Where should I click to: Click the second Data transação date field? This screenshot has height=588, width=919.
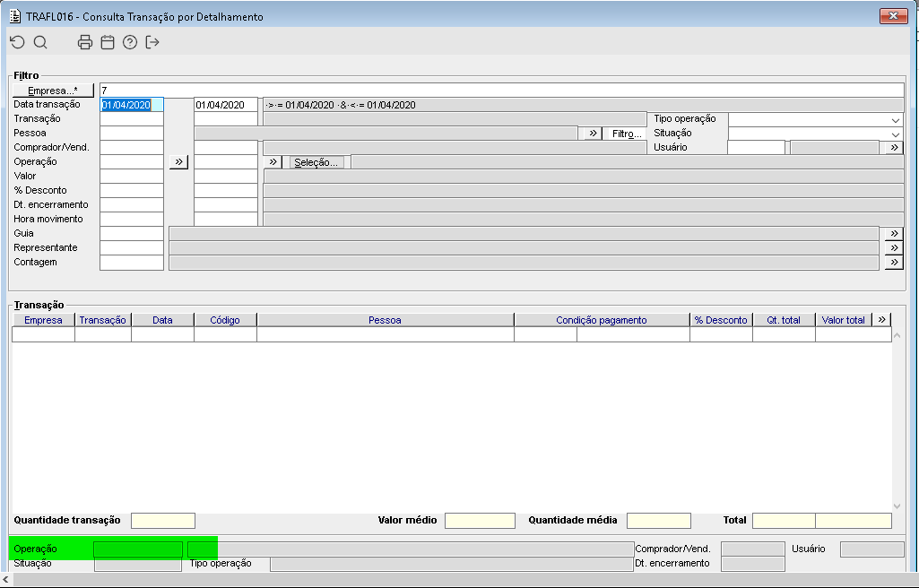click(x=226, y=105)
